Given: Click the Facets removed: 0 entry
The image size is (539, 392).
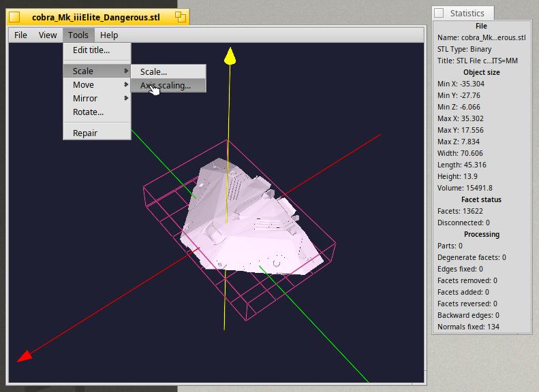Looking at the screenshot, I should tap(467, 280).
